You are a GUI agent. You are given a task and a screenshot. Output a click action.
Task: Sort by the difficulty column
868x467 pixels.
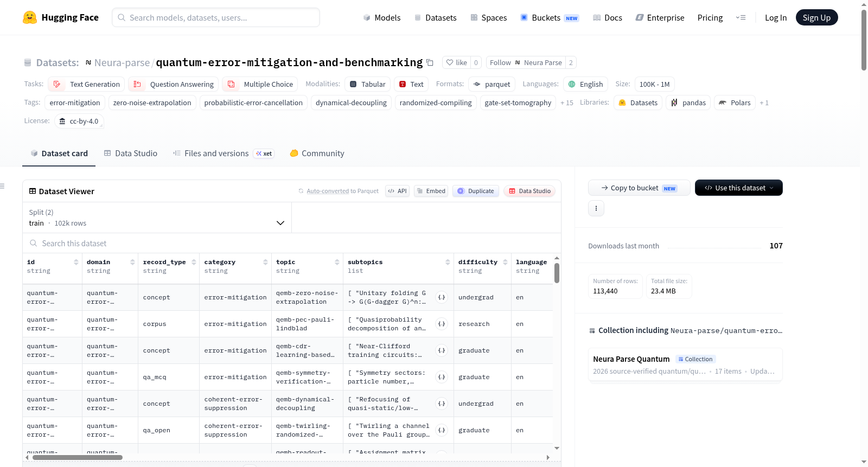point(505,262)
